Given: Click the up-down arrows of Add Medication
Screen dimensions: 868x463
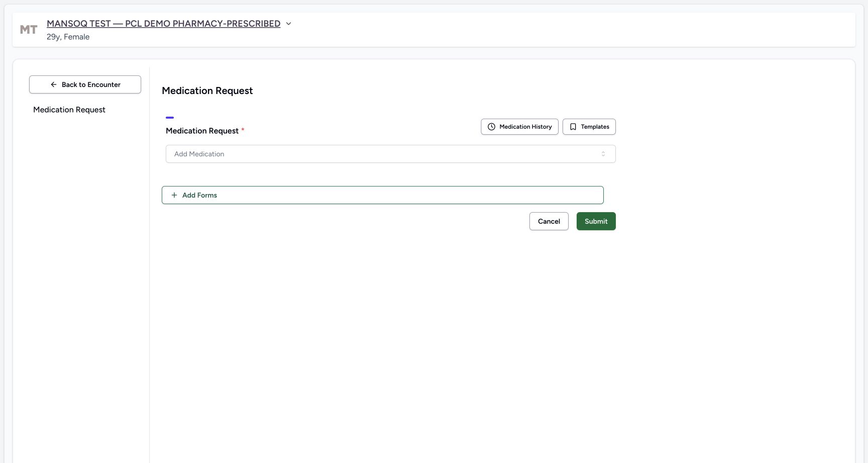Looking at the screenshot, I should [x=603, y=154].
